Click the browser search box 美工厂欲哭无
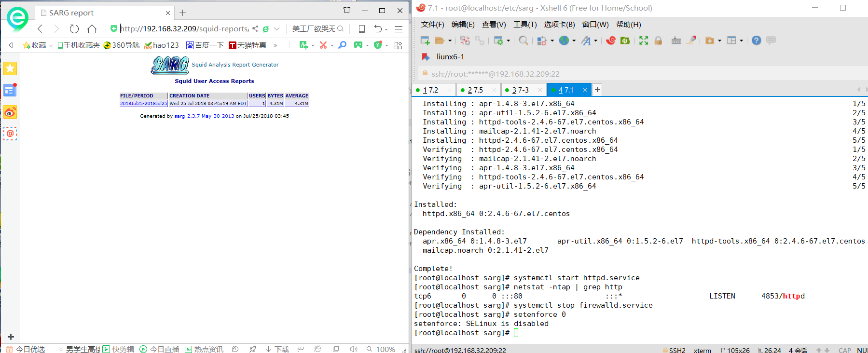Viewport: 868px width, 353px height. (314, 29)
